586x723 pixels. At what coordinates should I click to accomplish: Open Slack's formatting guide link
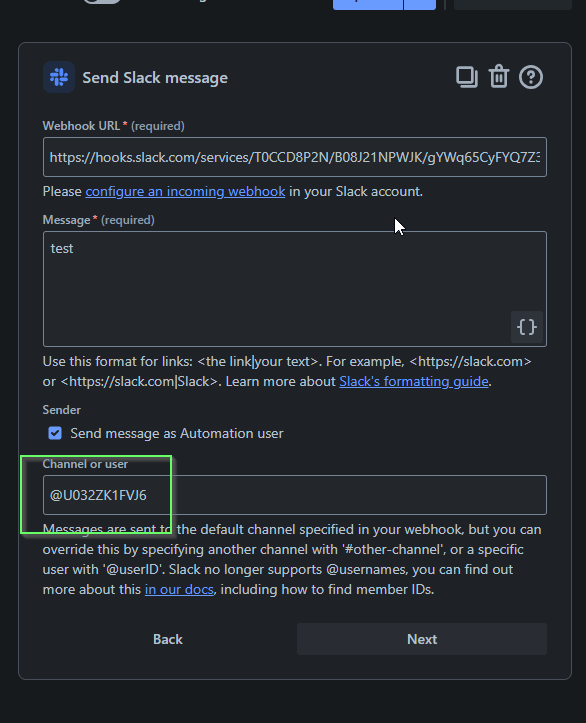[414, 381]
